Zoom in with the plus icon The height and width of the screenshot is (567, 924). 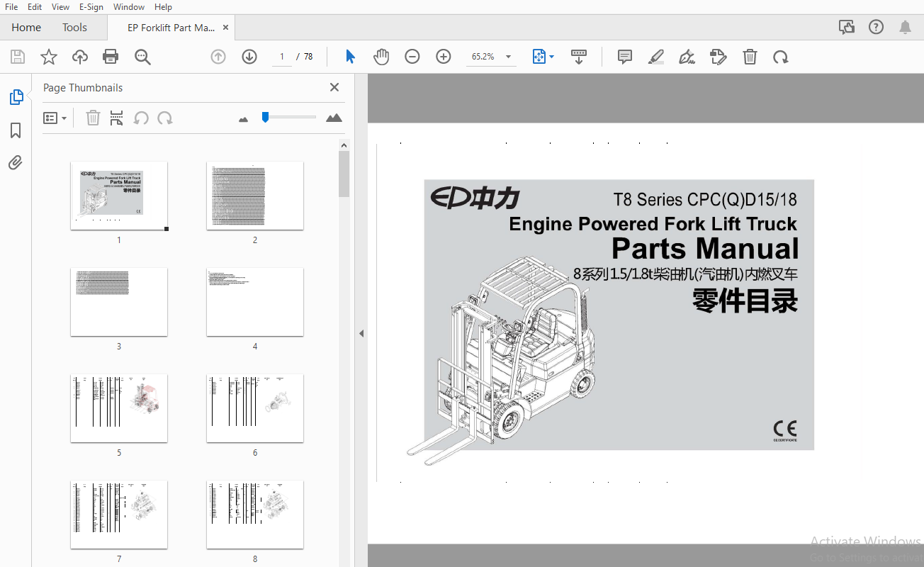click(444, 57)
